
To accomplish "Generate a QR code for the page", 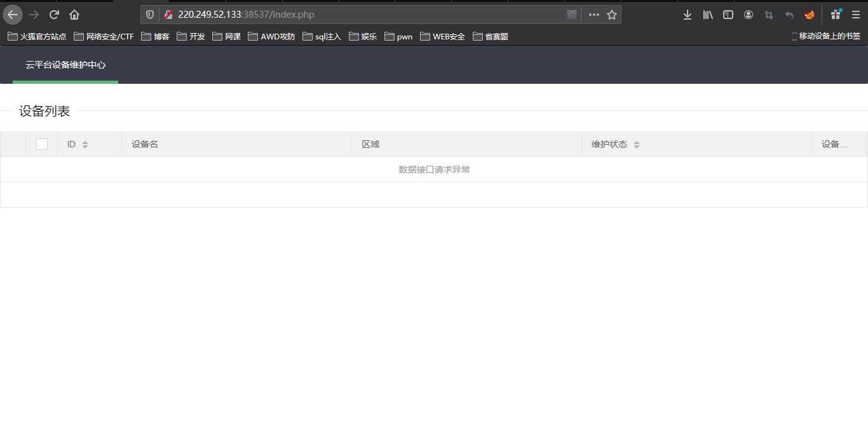I will (x=572, y=15).
